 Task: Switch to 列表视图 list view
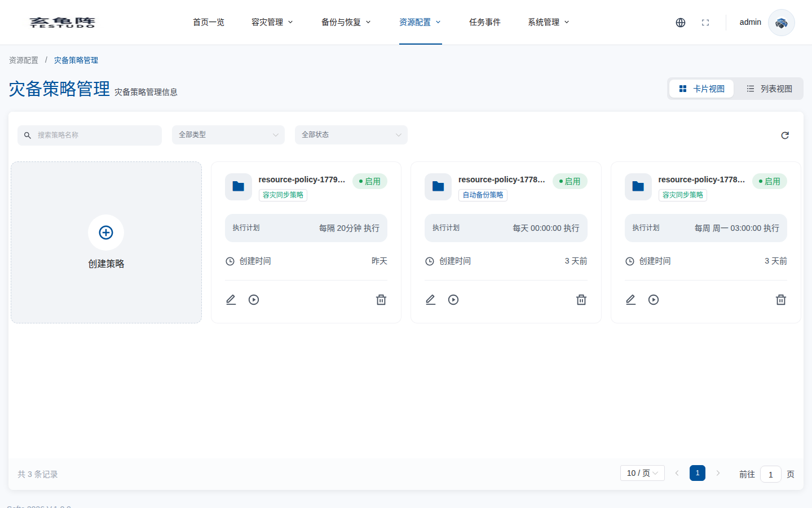tap(769, 89)
